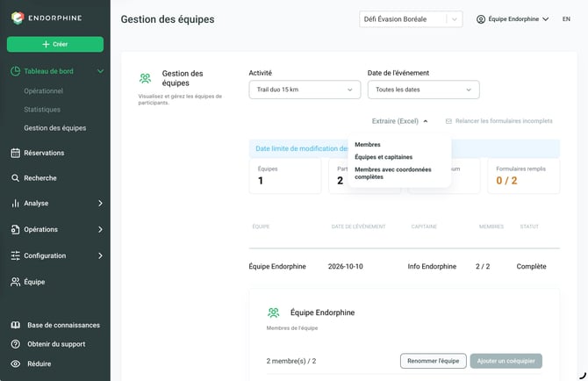Screen dimensions: 588x381
Task: Expand the Opérations menu chevron
Action: coord(100,229)
